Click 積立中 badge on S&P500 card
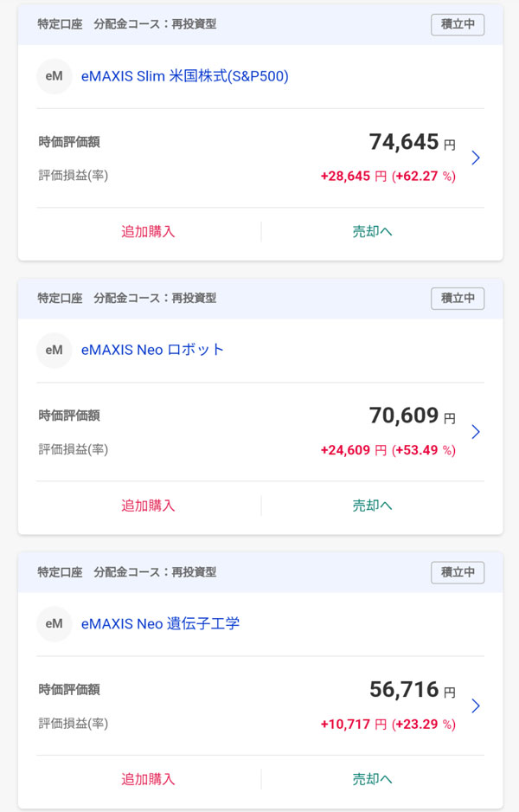 [458, 24]
